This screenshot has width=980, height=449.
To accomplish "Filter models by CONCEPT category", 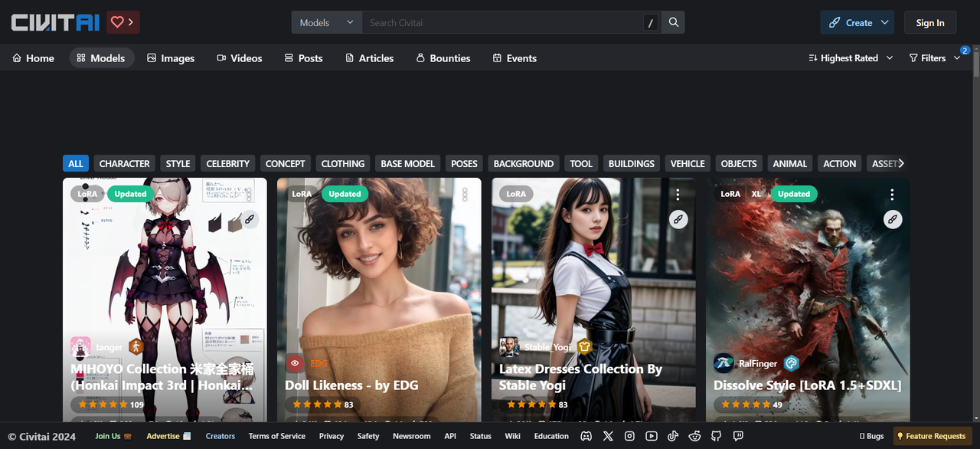I will click(286, 163).
